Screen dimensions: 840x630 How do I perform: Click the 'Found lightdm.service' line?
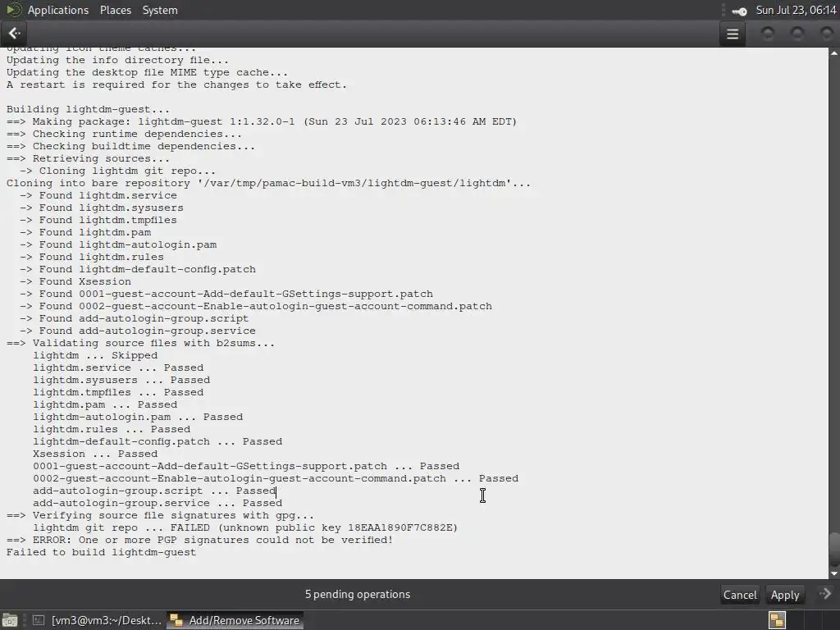click(98, 195)
